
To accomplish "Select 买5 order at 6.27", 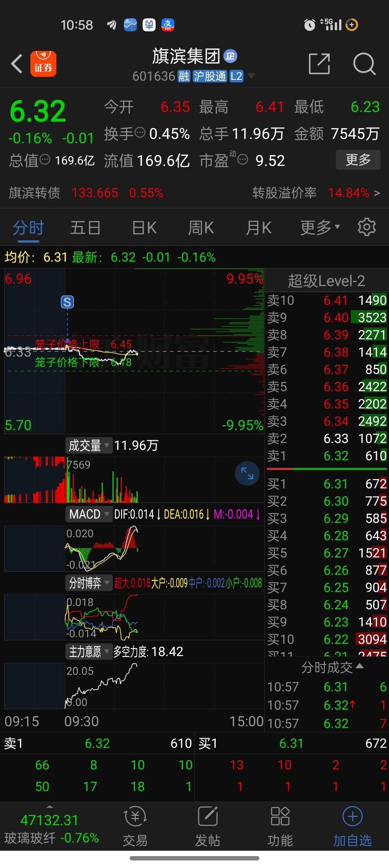I will point(327,553).
